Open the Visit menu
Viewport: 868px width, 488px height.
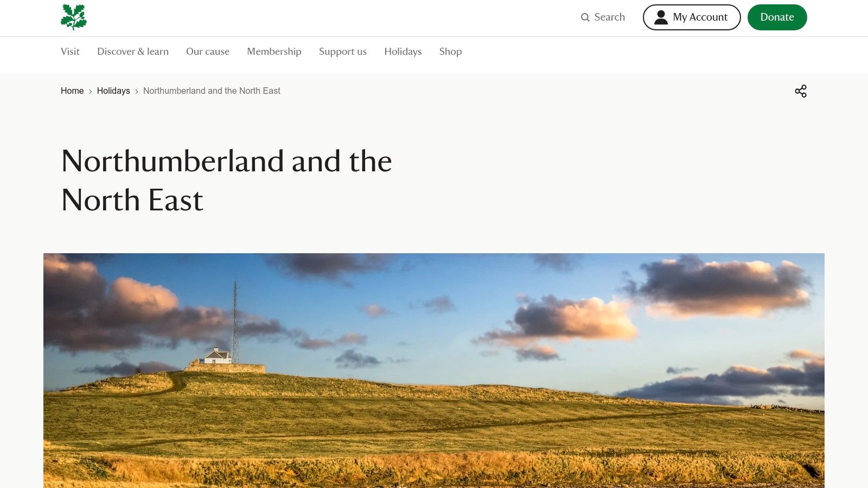pos(70,52)
